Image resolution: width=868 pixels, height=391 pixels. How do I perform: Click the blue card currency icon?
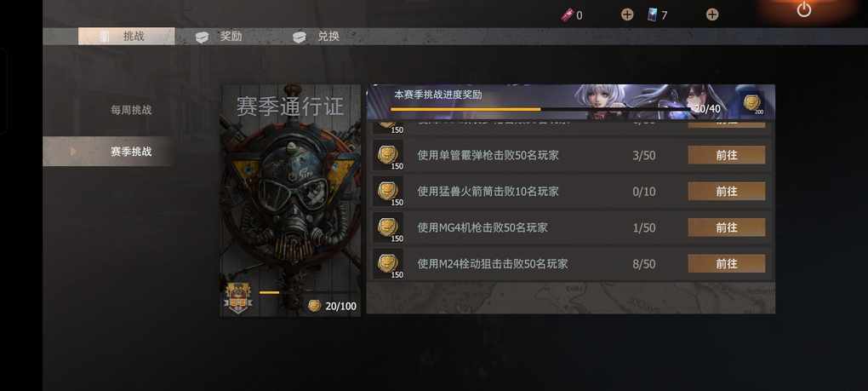(654, 15)
